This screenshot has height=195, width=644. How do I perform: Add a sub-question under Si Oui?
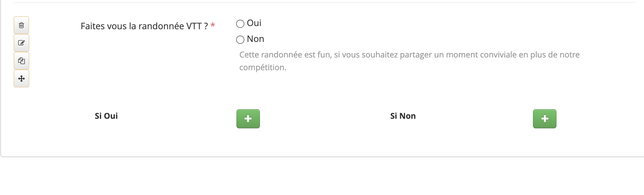tap(248, 119)
